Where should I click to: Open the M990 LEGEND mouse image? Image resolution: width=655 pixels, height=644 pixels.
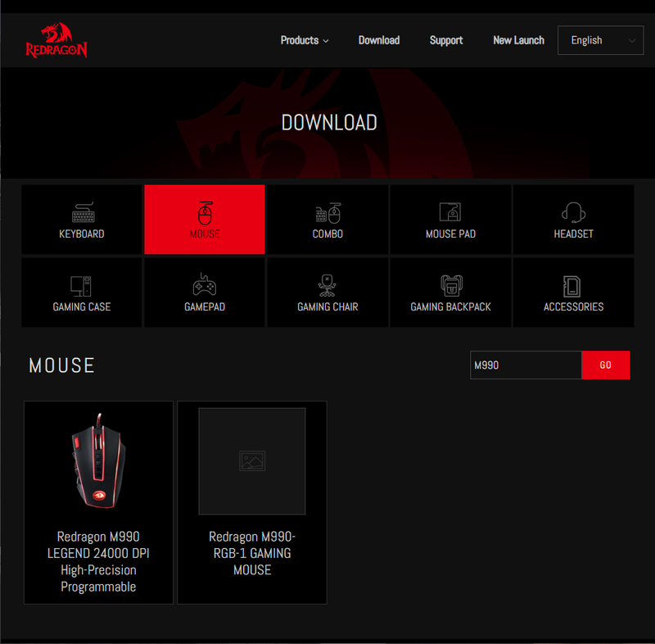pyautogui.click(x=98, y=460)
